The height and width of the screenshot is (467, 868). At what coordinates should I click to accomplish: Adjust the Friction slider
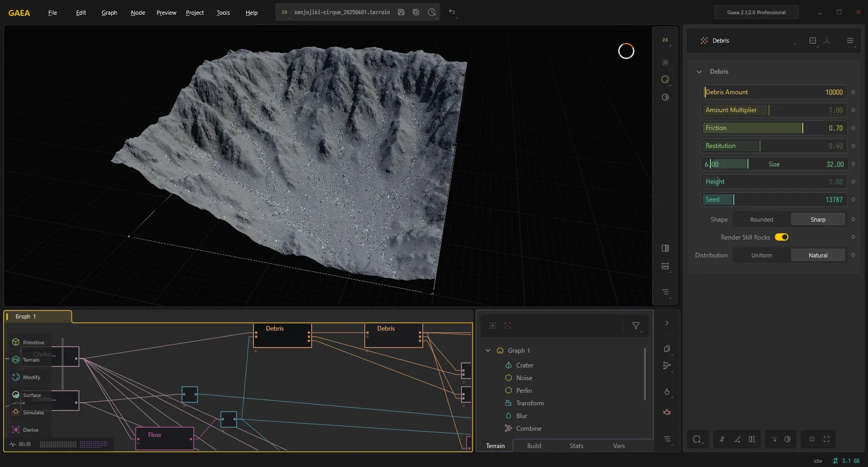(x=774, y=128)
